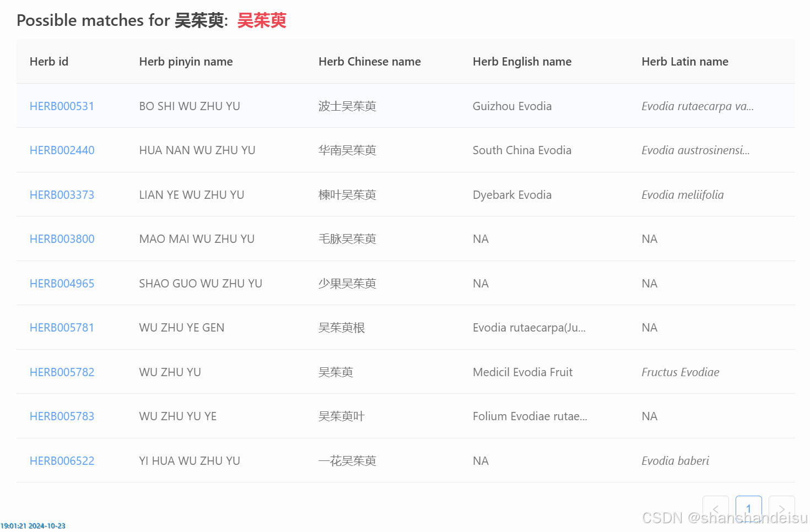The height and width of the screenshot is (532, 810).
Task: Select the pinyin cell SHAO GUO WU ZHU YU
Action: pyautogui.click(x=201, y=284)
